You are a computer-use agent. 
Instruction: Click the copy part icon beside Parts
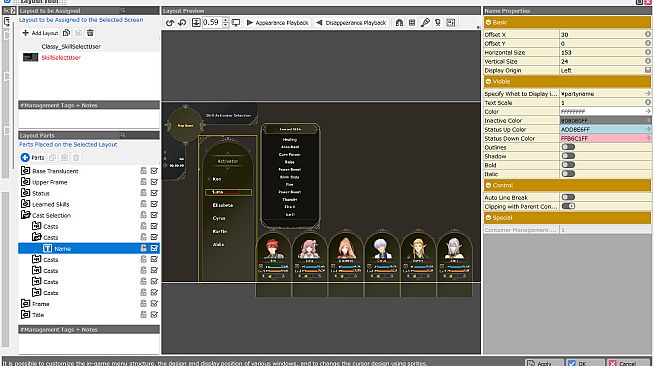click(x=53, y=158)
